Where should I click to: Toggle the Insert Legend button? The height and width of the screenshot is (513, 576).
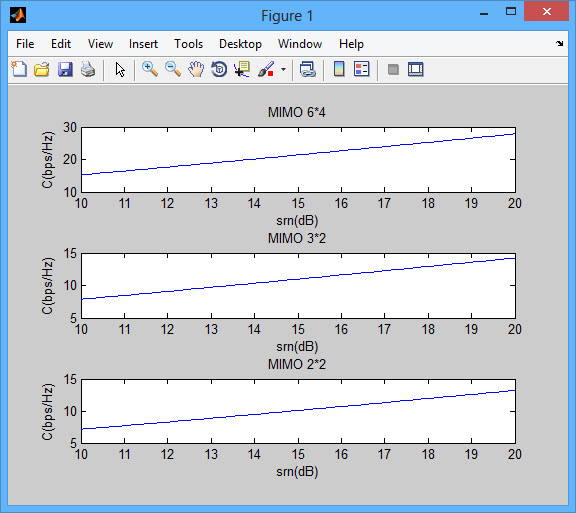coord(361,69)
